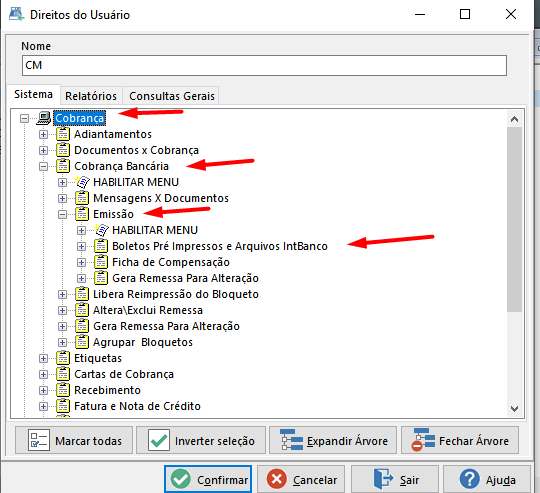Click the notepad icon beside Emissão
This screenshot has width=540, height=493.
coord(82,214)
